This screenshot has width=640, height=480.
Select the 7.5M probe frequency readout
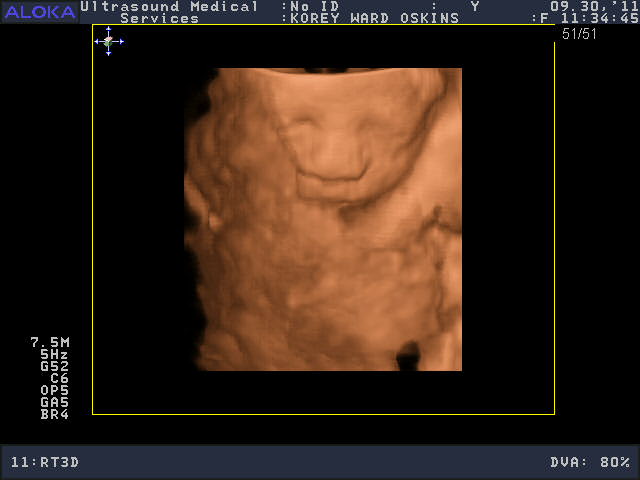coord(50,342)
